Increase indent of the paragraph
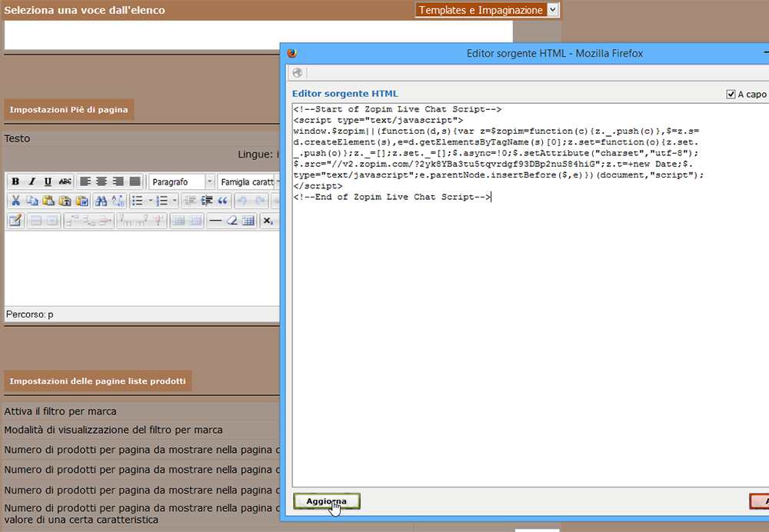The width and height of the screenshot is (769, 532). 206,201
